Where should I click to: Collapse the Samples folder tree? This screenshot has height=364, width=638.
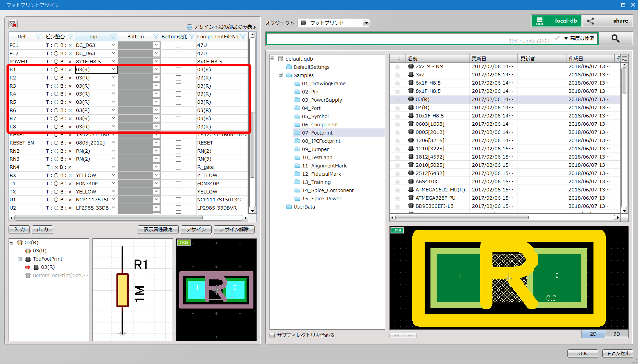click(x=280, y=75)
